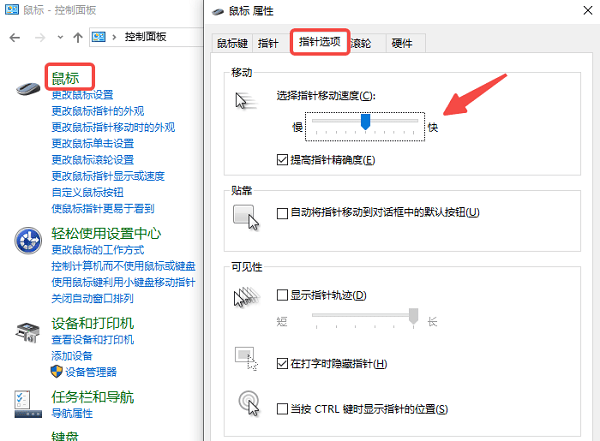This screenshot has width=600, height=441.
Task: Open 使鼠标指针更易于看到 link
Action: tap(103, 208)
